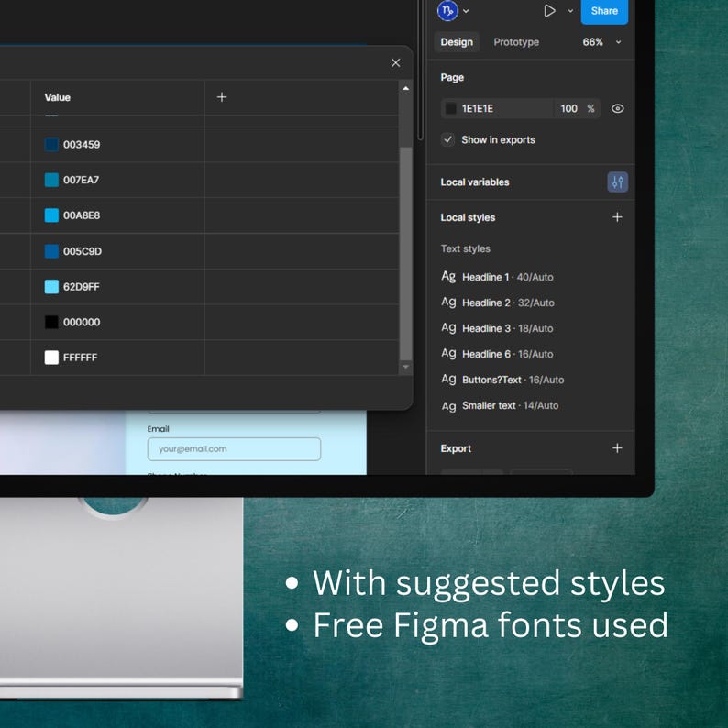Open Local variables settings icon
This screenshot has width=728, height=728.
click(617, 182)
